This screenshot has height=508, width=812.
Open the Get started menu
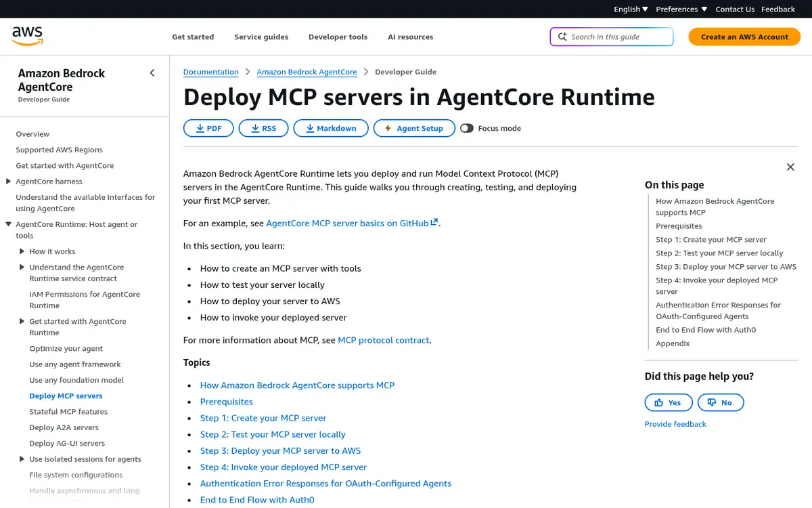click(x=193, y=37)
